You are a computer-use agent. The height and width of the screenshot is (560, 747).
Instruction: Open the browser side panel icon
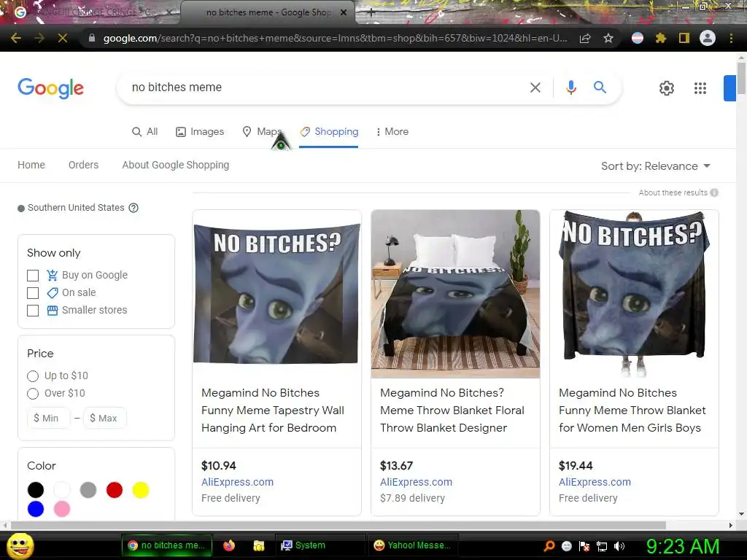(x=684, y=38)
